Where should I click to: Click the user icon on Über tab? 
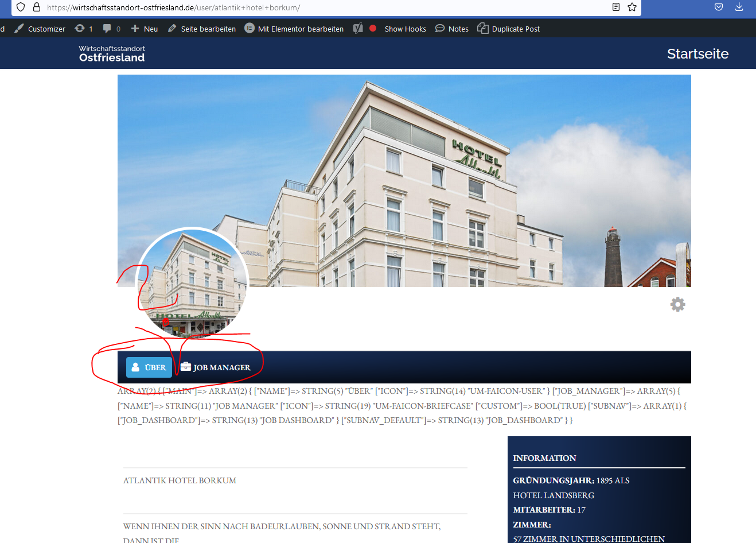point(135,367)
